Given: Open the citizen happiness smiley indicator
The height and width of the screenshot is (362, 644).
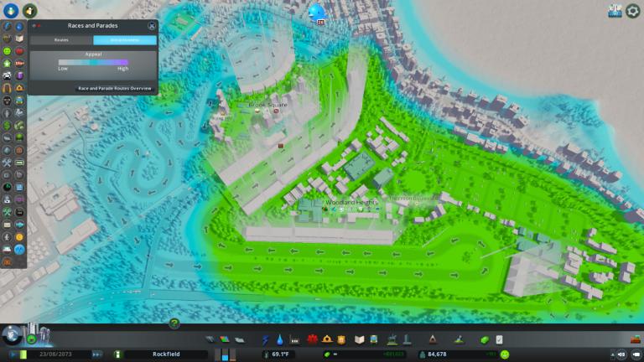Looking at the screenshot, I should [505, 354].
